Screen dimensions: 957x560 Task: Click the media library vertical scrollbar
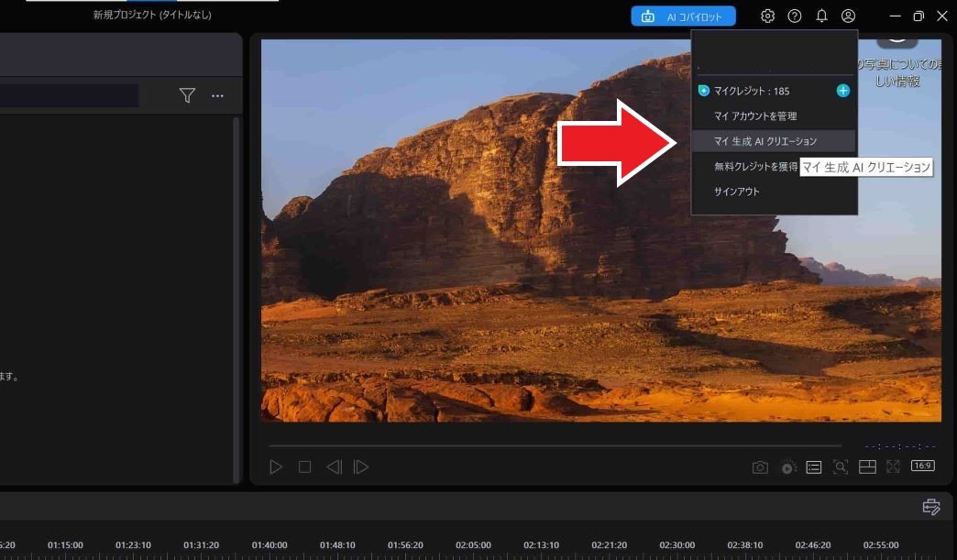236,300
